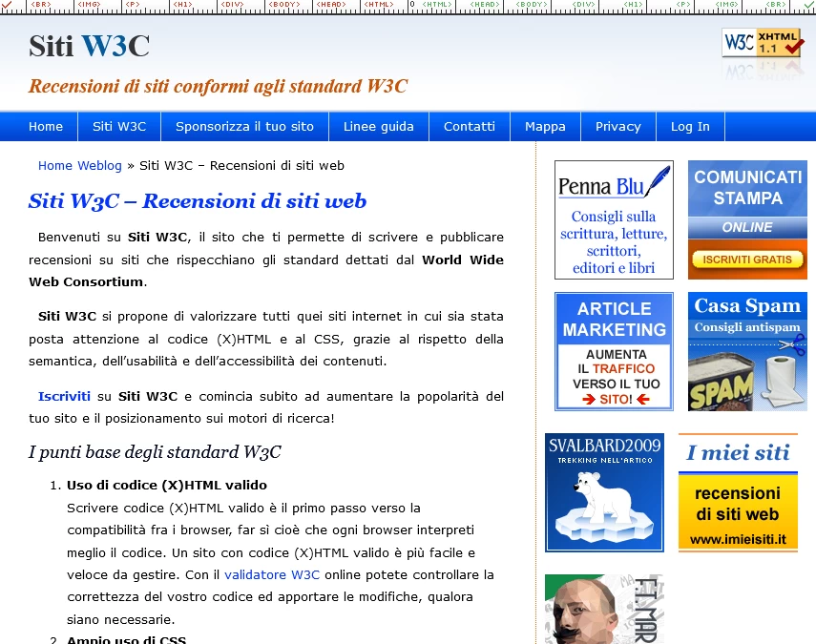Open the Article Marketing banner
816x644 pixels.
tap(614, 352)
